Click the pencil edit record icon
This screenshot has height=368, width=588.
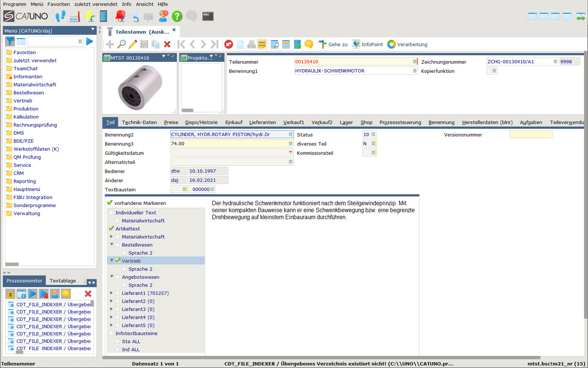133,44
